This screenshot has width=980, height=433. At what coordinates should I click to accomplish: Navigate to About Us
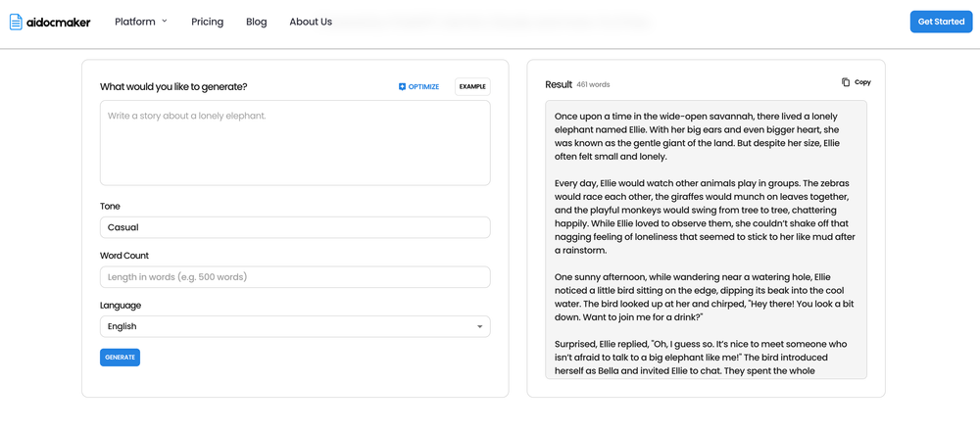click(x=311, y=22)
